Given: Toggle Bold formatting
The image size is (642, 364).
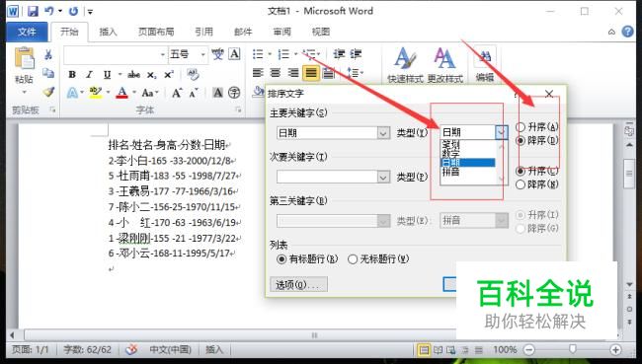Looking at the screenshot, I should coord(72,74).
